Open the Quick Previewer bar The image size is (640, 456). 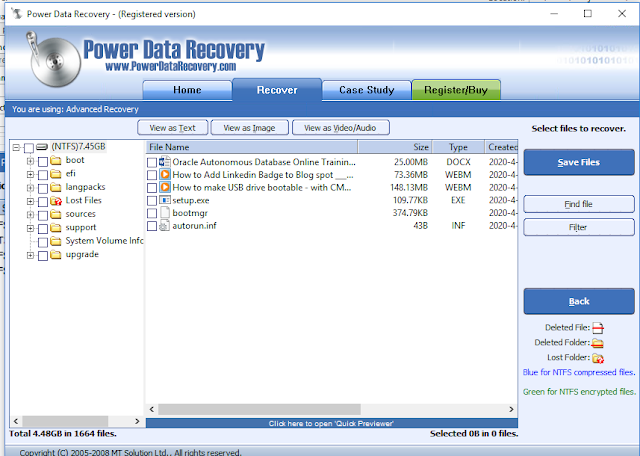tap(331, 423)
